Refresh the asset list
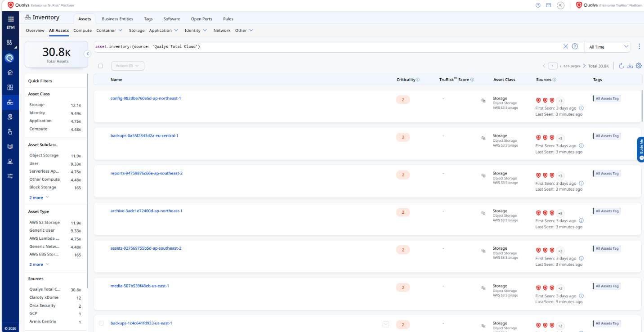644x332 pixels. click(622, 66)
